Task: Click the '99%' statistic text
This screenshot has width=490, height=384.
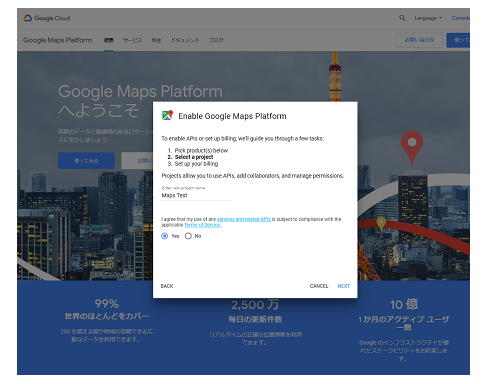Action: tap(107, 304)
